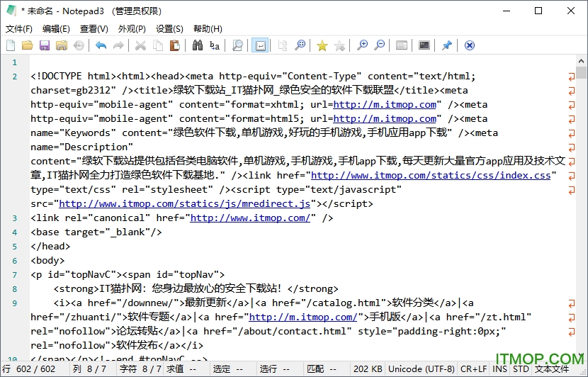The image size is (588, 377).
Task: Open the 外观(P) menu
Action: click(x=132, y=29)
